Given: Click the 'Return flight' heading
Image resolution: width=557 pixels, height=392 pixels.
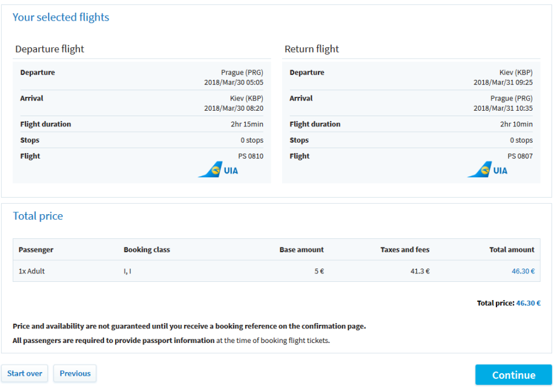Looking at the screenshot, I should (x=312, y=49).
